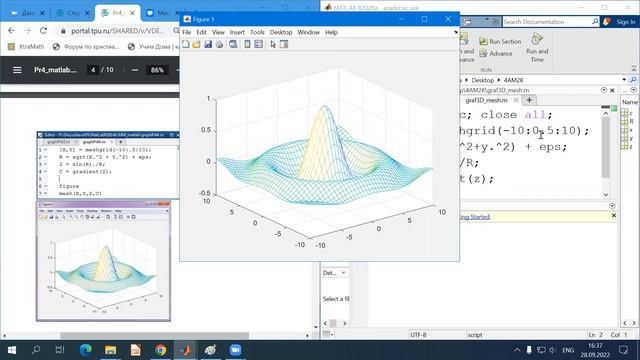This screenshot has width=640, height=360.
Task: Open Windows Start menu
Action: (12, 350)
